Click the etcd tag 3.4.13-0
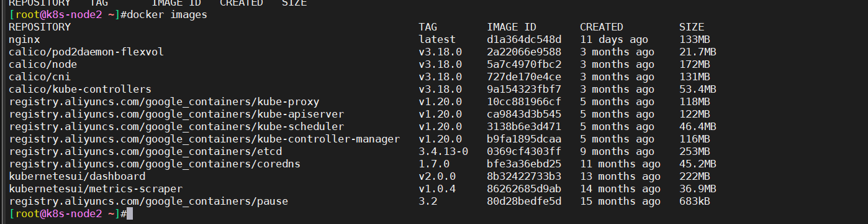This screenshot has width=868, height=224. coord(443,152)
